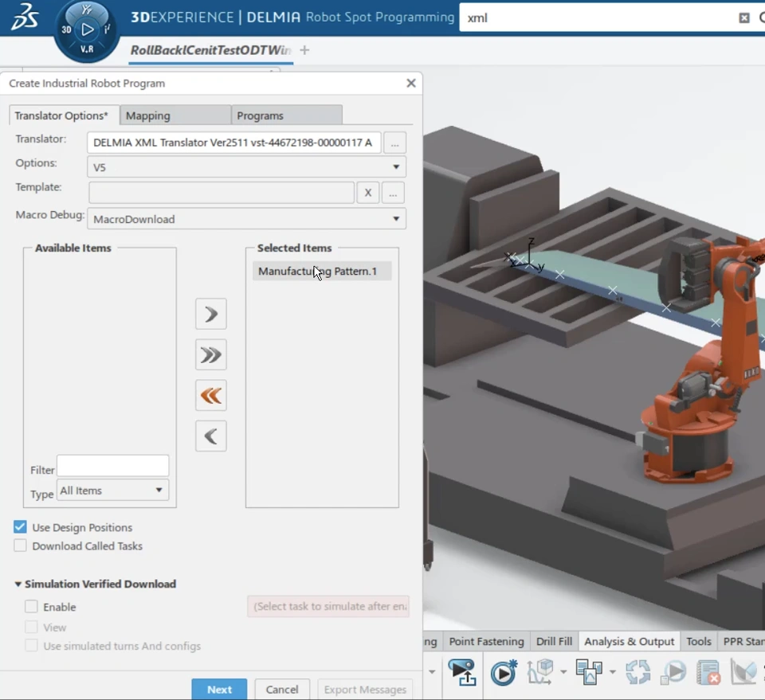Click the refresh cycle arrows icon
The width and height of the screenshot is (765, 700).
[x=638, y=672]
